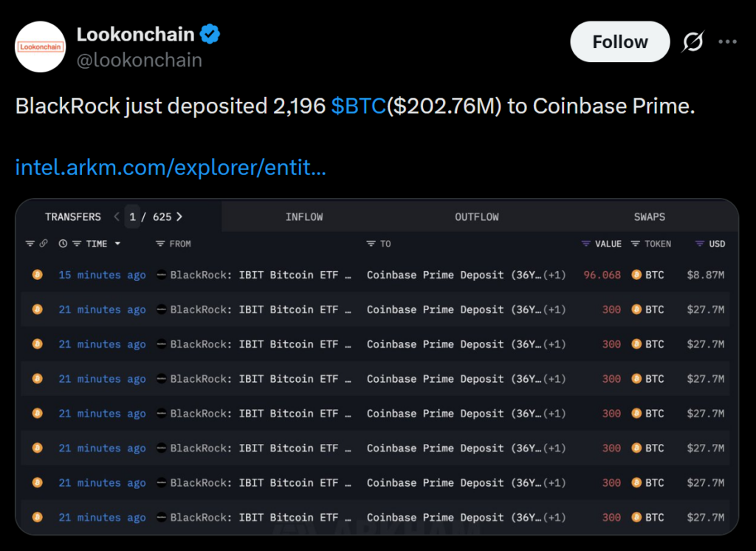Click the Bitcoin icon in the first transfer row
The image size is (756, 551).
pyautogui.click(x=37, y=274)
